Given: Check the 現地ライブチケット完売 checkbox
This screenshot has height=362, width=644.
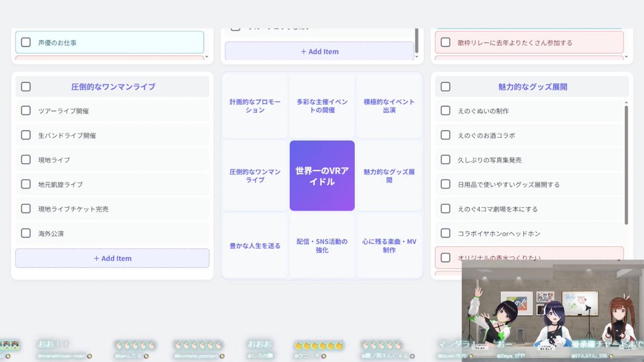Looking at the screenshot, I should [x=25, y=209].
